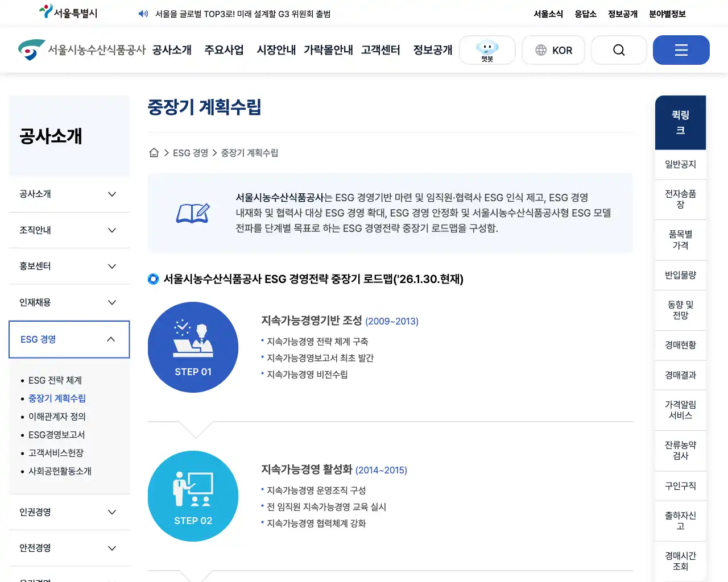Open 전자송품장 quick link

click(680, 199)
